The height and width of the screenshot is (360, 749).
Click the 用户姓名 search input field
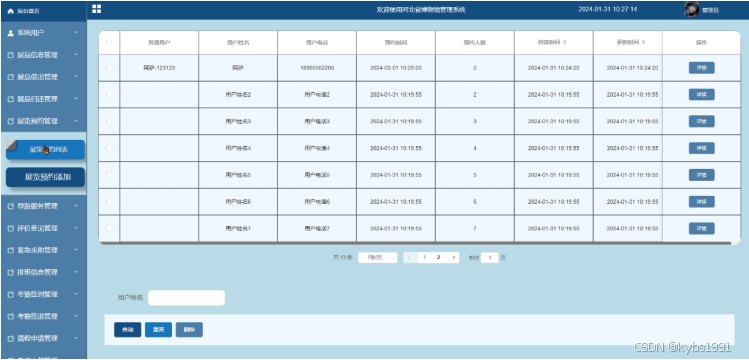pyautogui.click(x=186, y=297)
